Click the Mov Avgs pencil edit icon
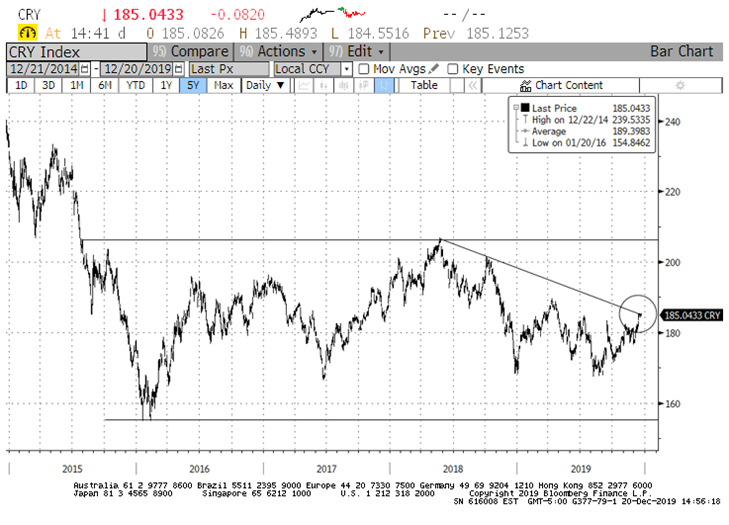Image resolution: width=729 pixels, height=525 pixels. (433, 69)
